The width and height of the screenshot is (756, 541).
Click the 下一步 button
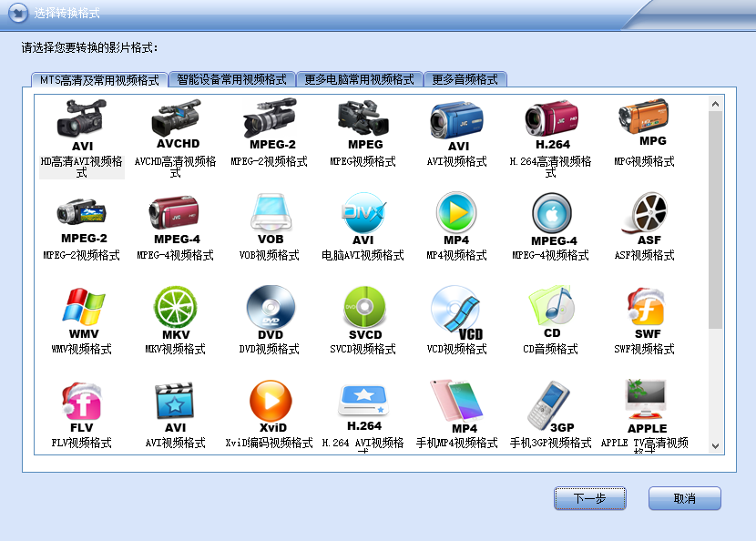click(x=589, y=498)
